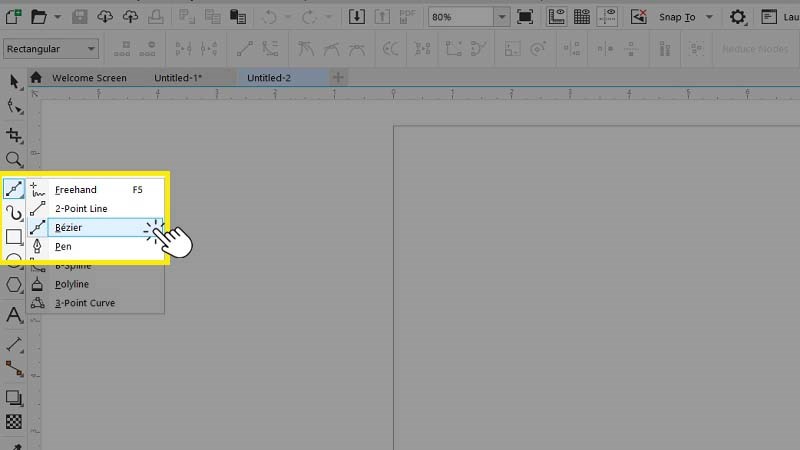Click the Polygon tool icon
This screenshot has width=800, height=450.
(14, 285)
